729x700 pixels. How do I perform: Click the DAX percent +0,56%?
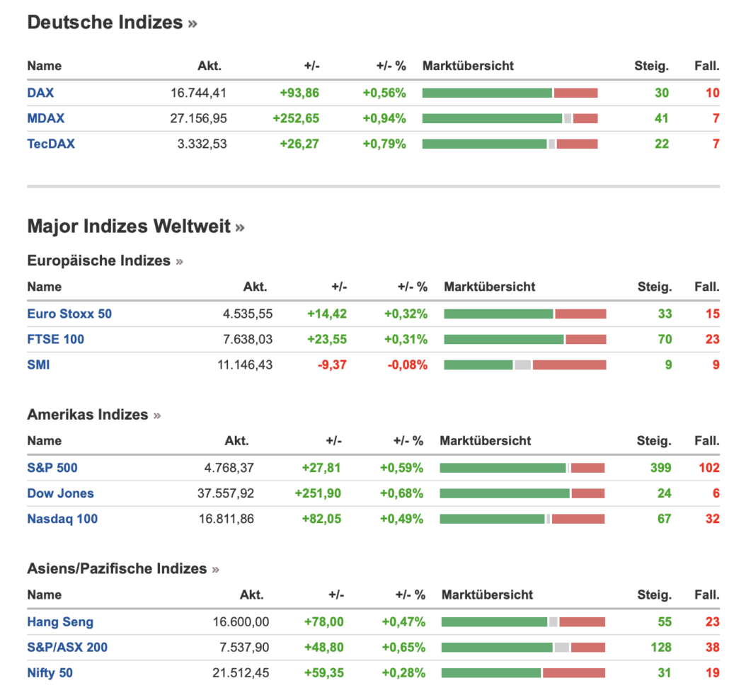click(x=384, y=93)
